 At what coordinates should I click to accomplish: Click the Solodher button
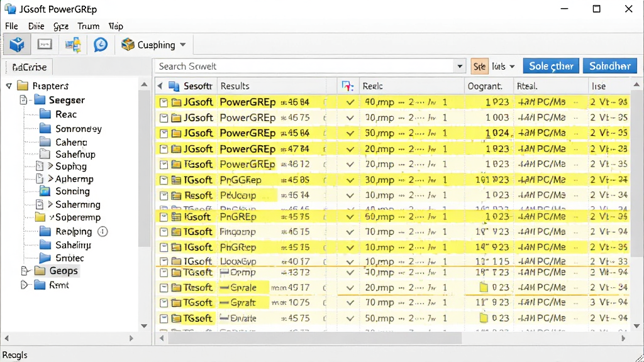pos(610,66)
